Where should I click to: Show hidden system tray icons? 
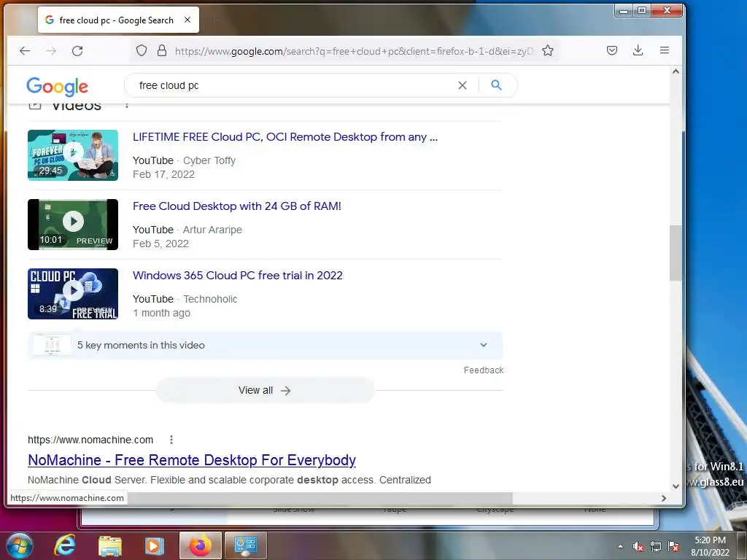[620, 546]
